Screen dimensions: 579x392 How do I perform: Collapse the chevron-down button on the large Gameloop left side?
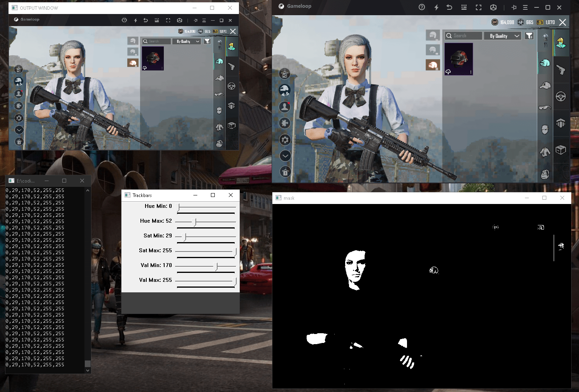(285, 156)
